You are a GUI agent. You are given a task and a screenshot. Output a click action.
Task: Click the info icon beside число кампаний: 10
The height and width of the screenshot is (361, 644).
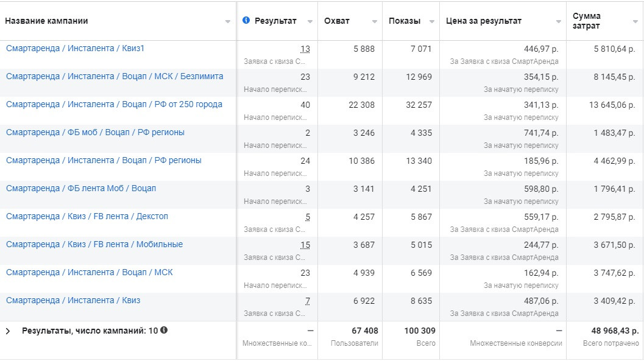[164, 330]
